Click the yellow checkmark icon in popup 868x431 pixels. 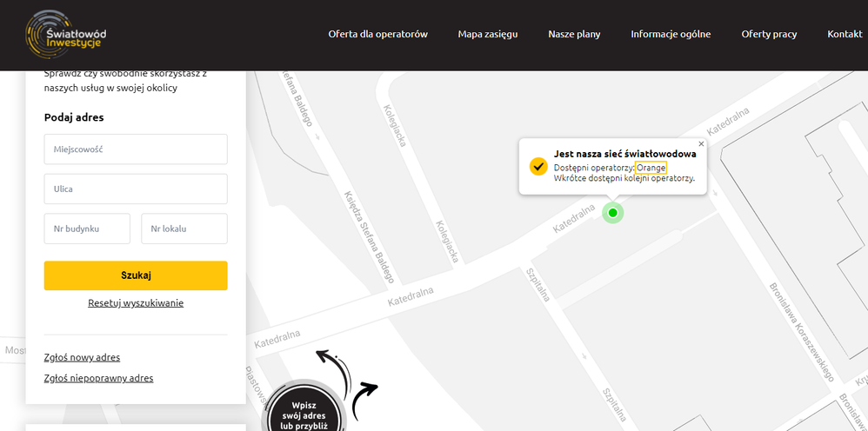[538, 166]
